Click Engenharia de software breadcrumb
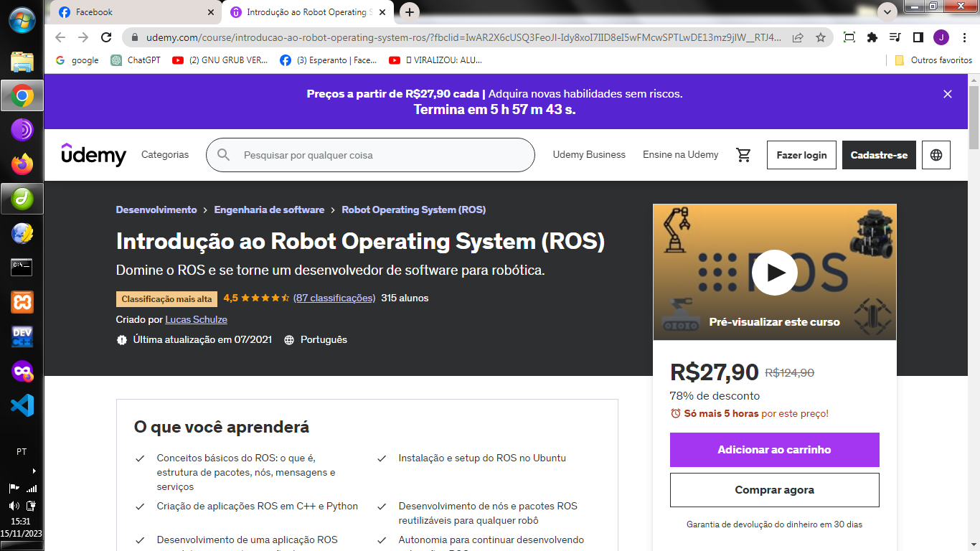 [269, 210]
